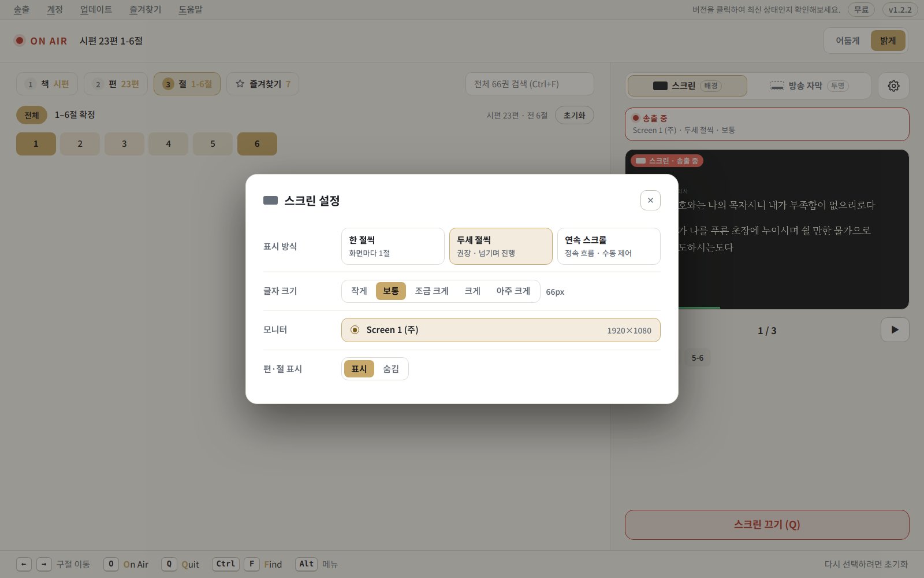Click the star icon in 즐겨찾기 tab
The image size is (924, 578).
point(240,84)
